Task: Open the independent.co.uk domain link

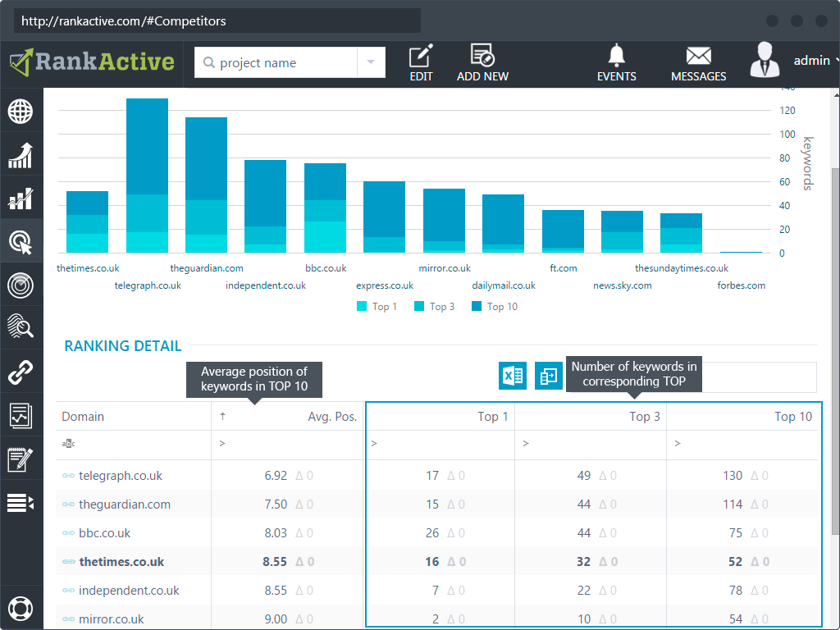Action: [129, 591]
